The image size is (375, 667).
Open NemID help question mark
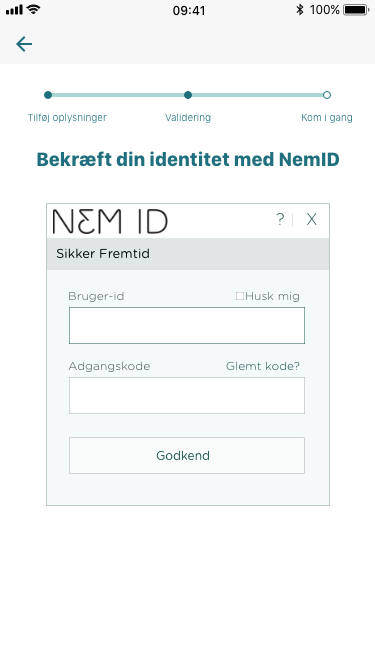280,219
